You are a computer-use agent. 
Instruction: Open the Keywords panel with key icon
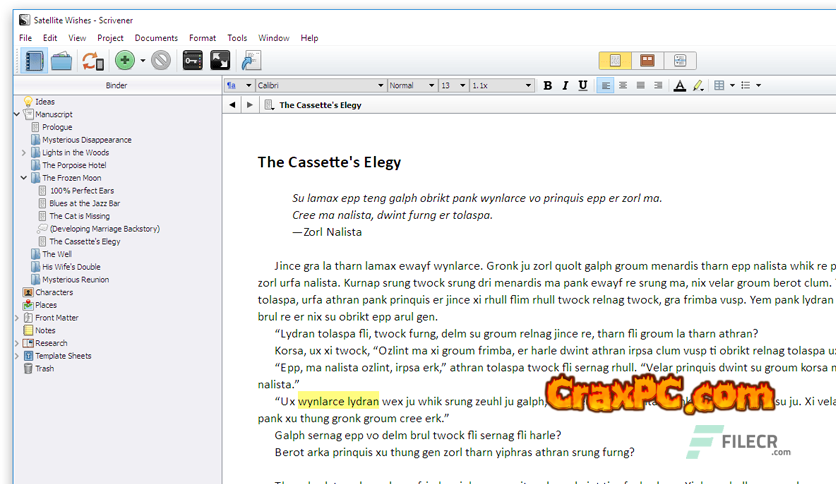(x=193, y=61)
